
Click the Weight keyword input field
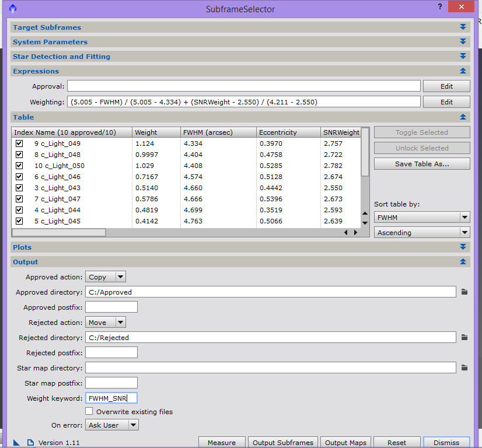point(111,398)
